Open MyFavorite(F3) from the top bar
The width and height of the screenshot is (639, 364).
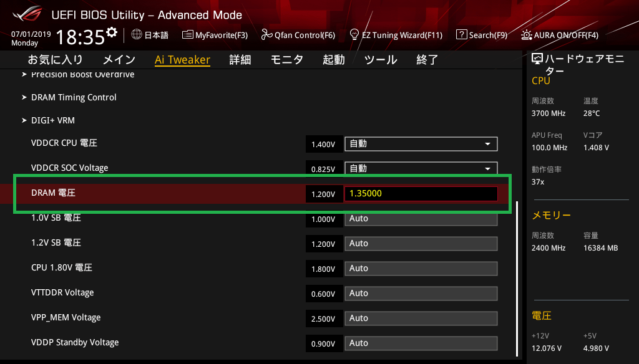[215, 35]
